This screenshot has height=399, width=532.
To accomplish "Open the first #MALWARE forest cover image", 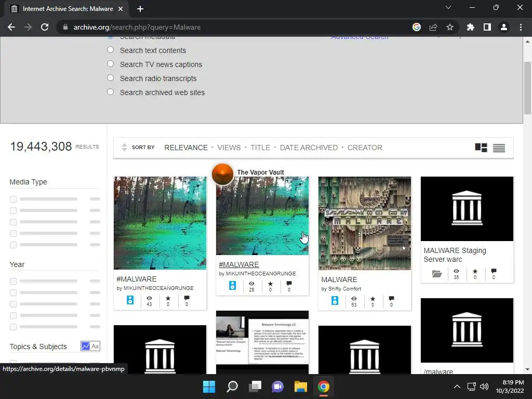I will point(160,223).
